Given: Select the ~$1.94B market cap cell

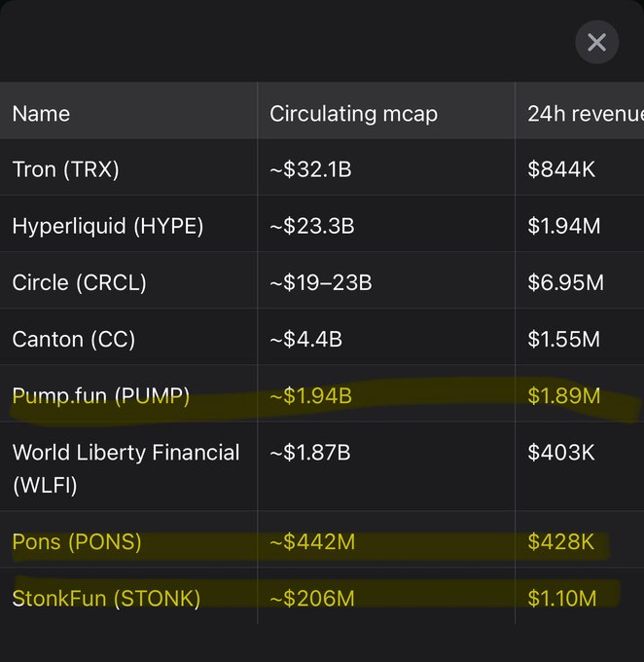Looking at the screenshot, I should 386,393.
